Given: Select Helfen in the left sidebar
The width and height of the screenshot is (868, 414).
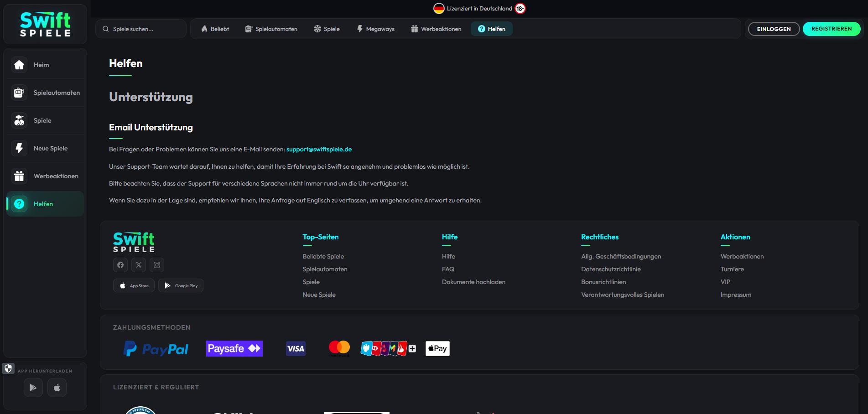Looking at the screenshot, I should coord(45,204).
